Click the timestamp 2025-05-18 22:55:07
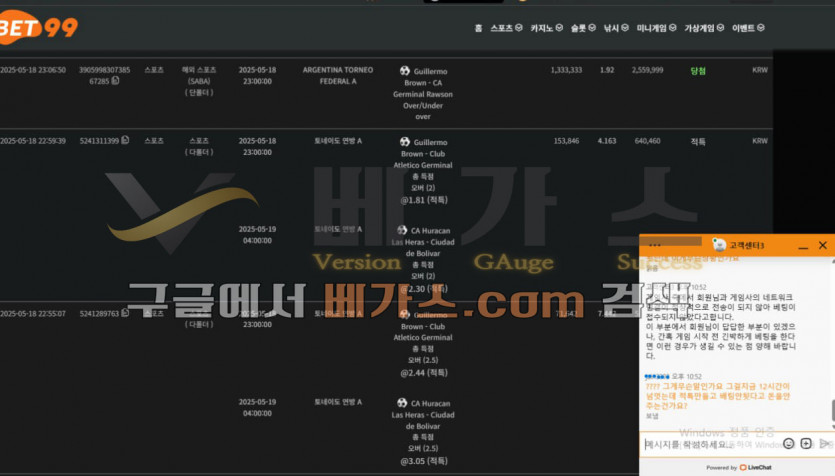The width and height of the screenshot is (835, 476). tap(33, 313)
